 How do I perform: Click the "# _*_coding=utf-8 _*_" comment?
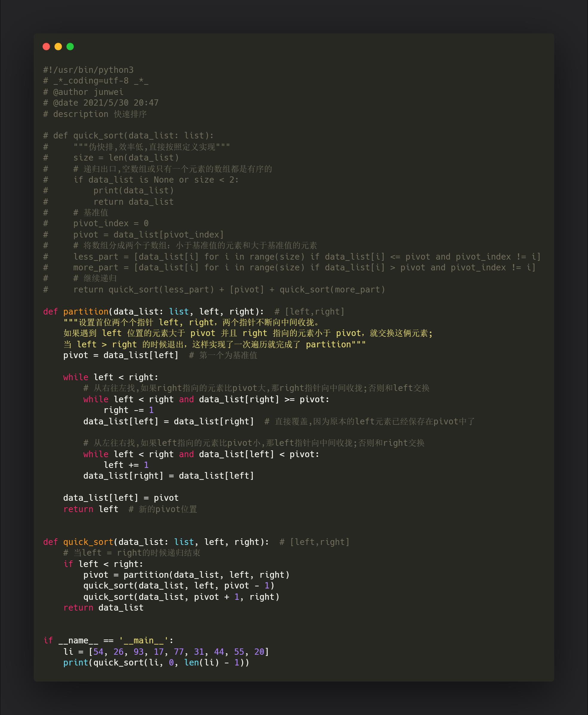click(x=96, y=81)
